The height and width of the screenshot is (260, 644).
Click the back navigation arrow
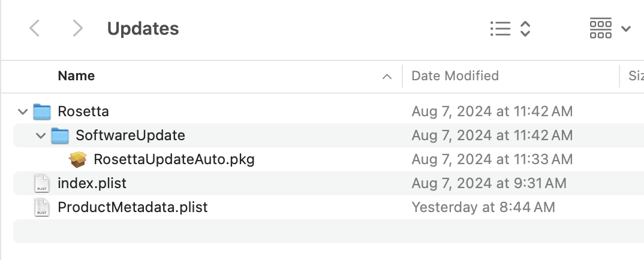(x=35, y=28)
